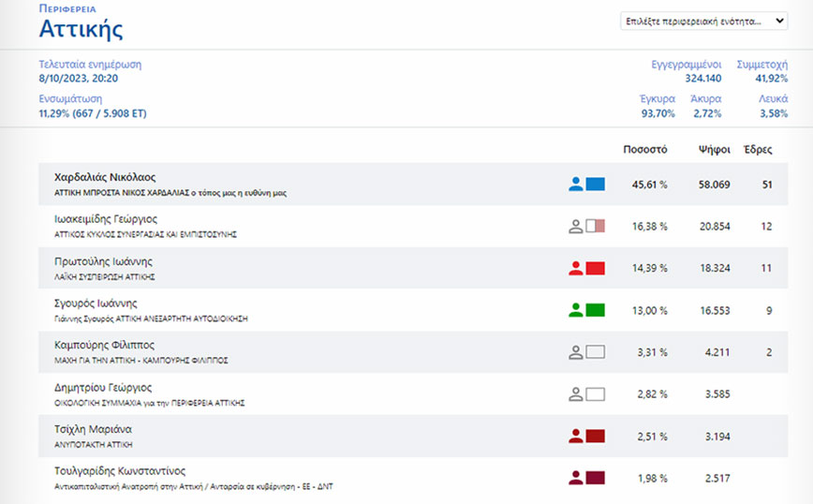The width and height of the screenshot is (813, 504).
Task: Click the person icon for Καμπούρης Φίλιππος
Action: click(x=575, y=352)
